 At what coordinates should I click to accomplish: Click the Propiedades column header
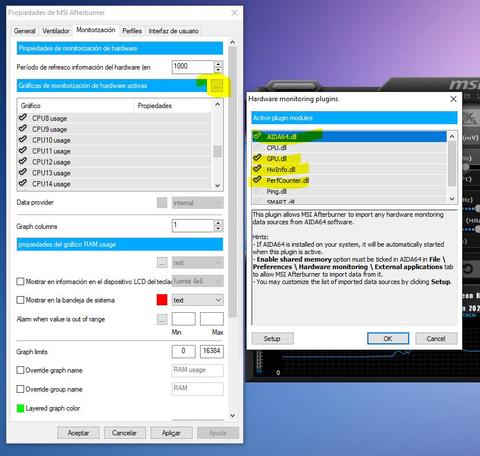pyautogui.click(x=173, y=106)
